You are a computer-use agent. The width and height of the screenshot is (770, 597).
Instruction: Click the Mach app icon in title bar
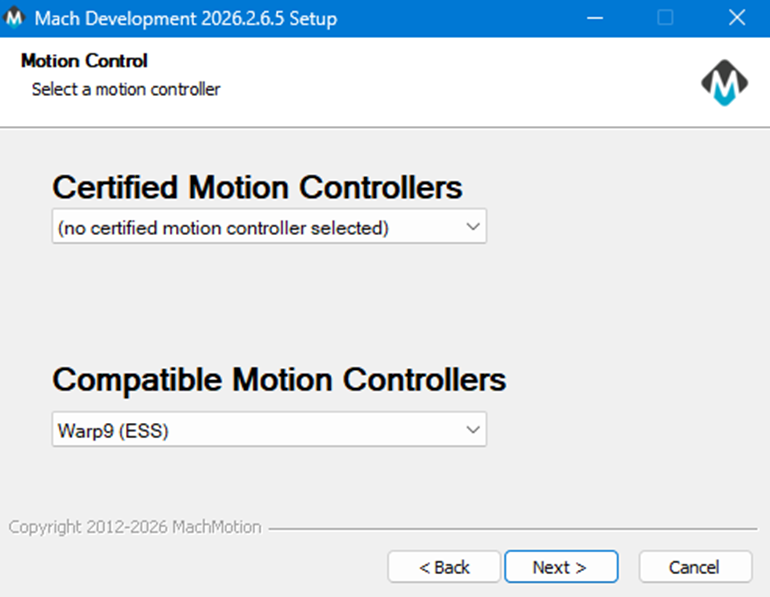(14, 18)
